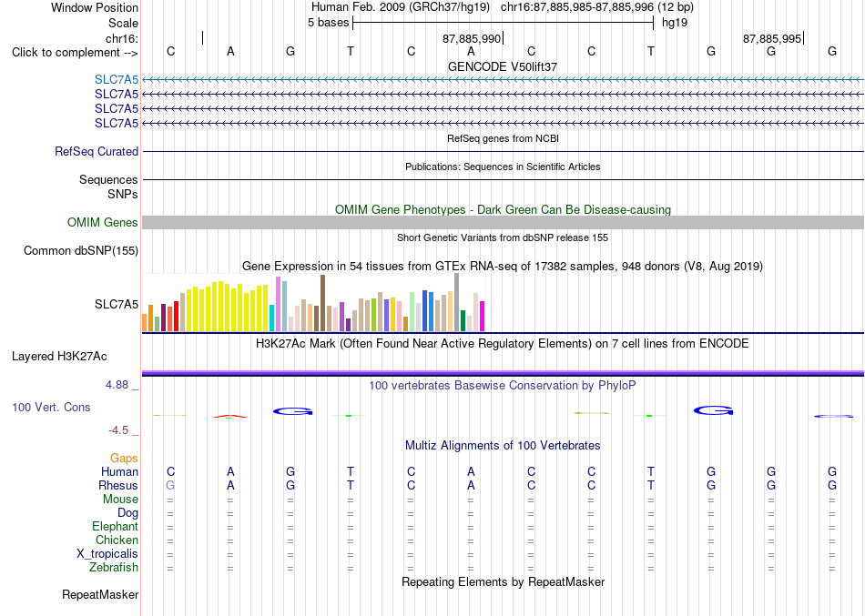Click the RefSeq Curated intron line
This screenshot has height=616, width=865.
pyautogui.click(x=503, y=151)
